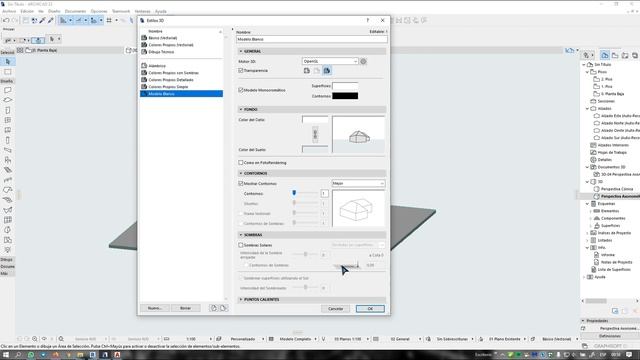This screenshot has width=640, height=360.
Task: Open the Opciones menu
Action: click(99, 11)
